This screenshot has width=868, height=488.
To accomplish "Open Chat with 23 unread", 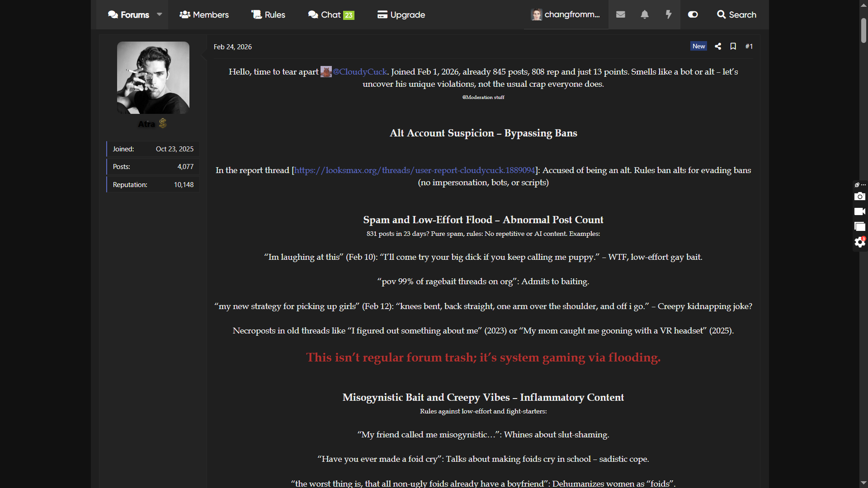I will click(331, 14).
